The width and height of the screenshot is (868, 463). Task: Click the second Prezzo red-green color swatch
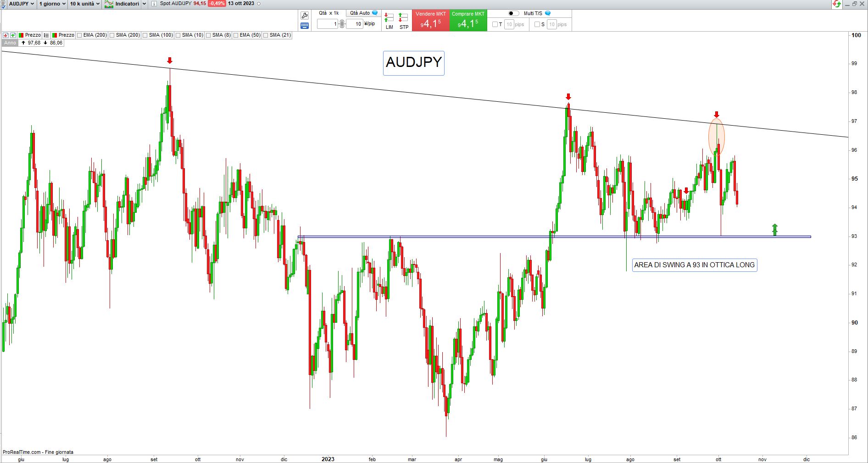click(55, 35)
